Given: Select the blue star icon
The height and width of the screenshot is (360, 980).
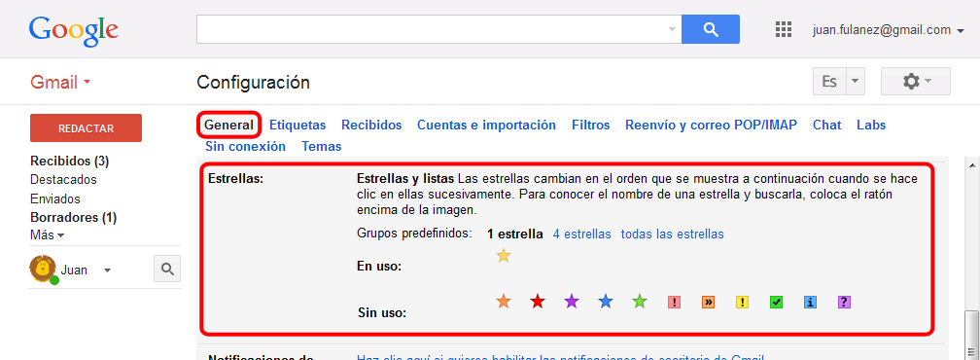Looking at the screenshot, I should point(605,302).
